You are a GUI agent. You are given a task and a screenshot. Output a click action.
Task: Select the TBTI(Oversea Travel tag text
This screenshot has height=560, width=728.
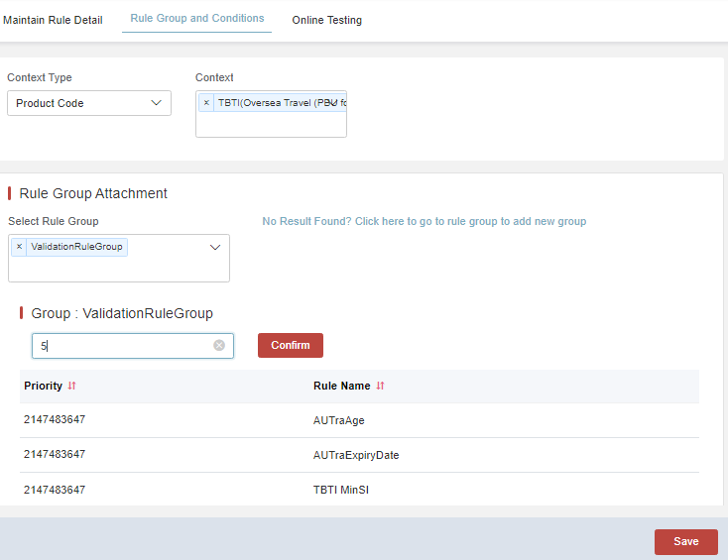282,102
